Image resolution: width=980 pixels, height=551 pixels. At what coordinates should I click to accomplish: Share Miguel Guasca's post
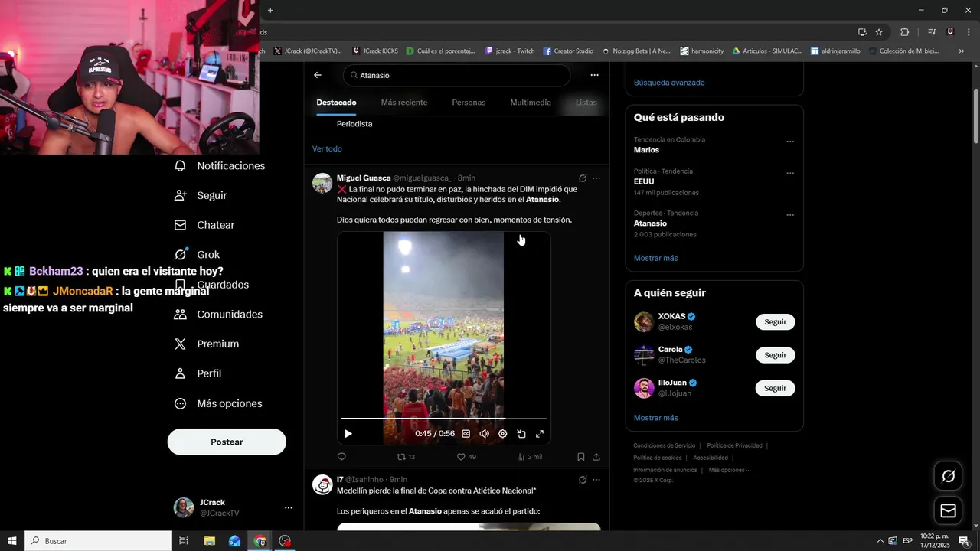596,457
